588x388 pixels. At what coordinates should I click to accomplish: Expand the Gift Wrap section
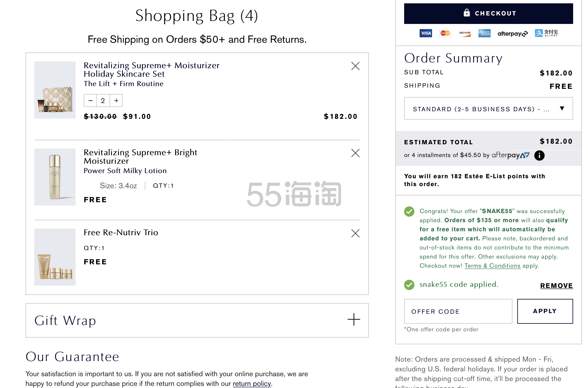click(x=354, y=319)
